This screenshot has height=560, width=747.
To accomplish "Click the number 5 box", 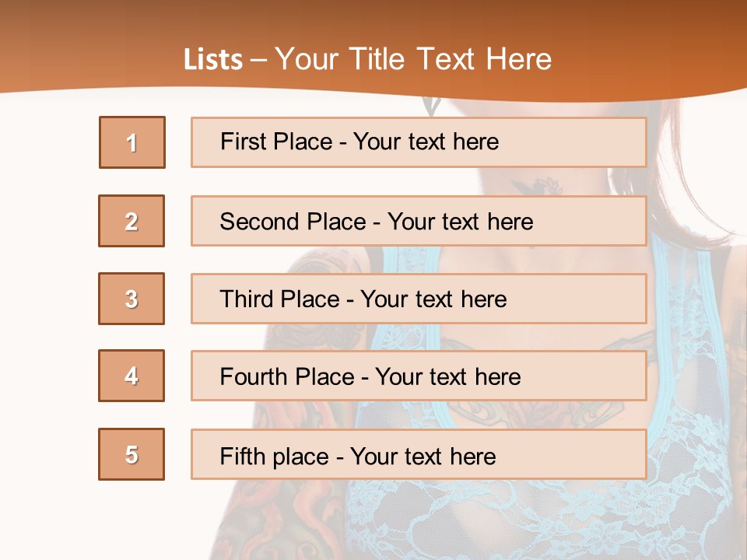I will click(132, 454).
